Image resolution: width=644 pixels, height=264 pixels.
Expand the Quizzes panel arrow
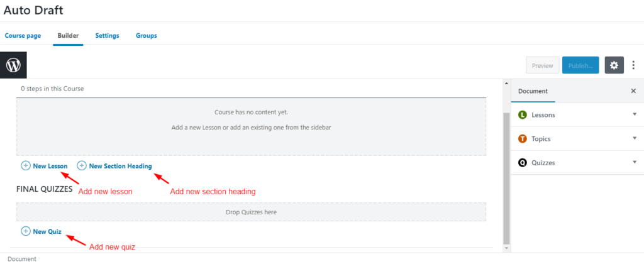635,162
